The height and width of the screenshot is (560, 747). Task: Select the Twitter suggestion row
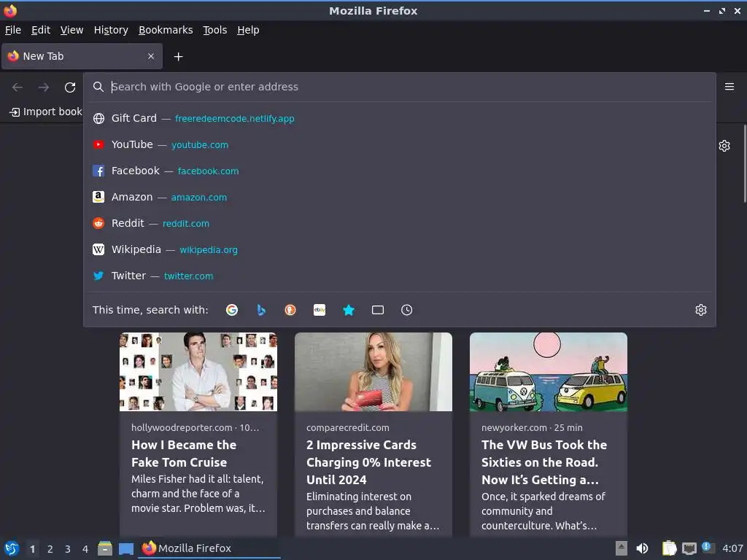[399, 276]
